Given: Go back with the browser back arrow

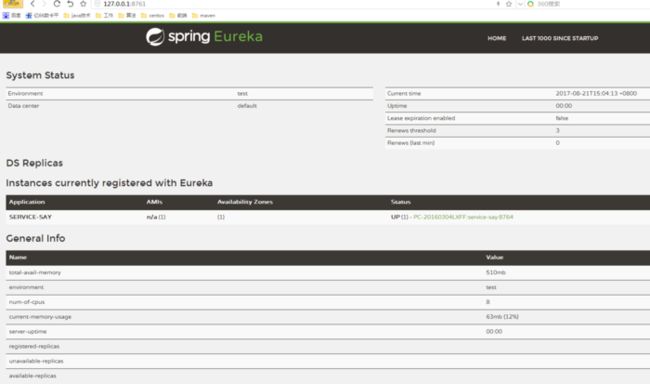Looking at the screenshot, I should point(32,4).
